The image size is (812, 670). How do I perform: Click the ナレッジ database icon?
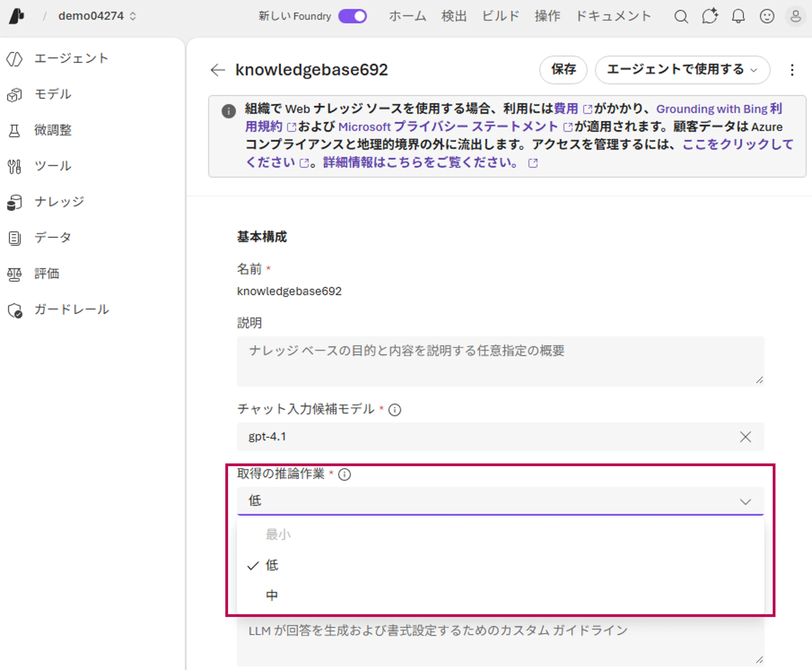[15, 202]
